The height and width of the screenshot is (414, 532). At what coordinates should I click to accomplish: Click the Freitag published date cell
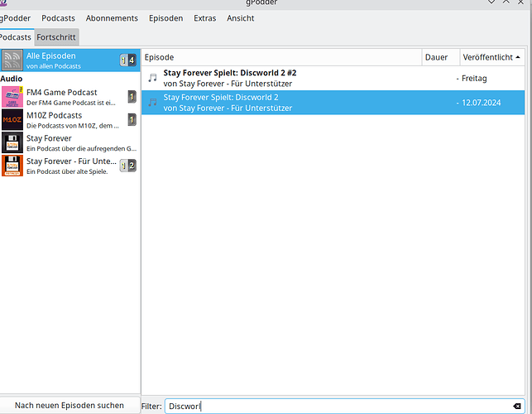point(474,79)
